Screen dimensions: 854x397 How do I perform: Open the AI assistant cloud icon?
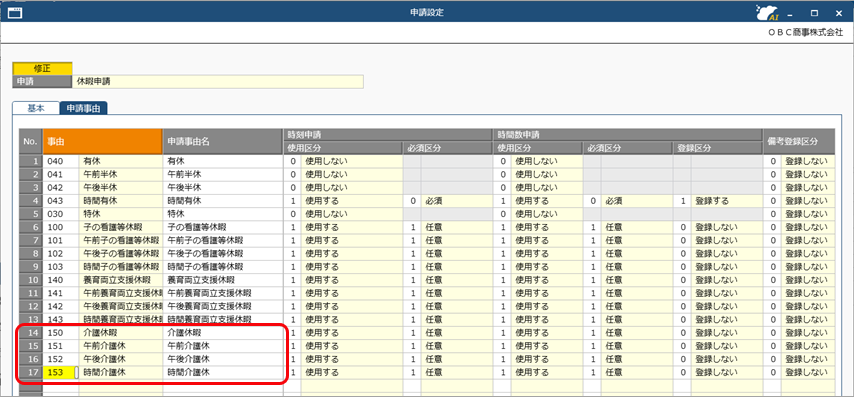point(767,12)
